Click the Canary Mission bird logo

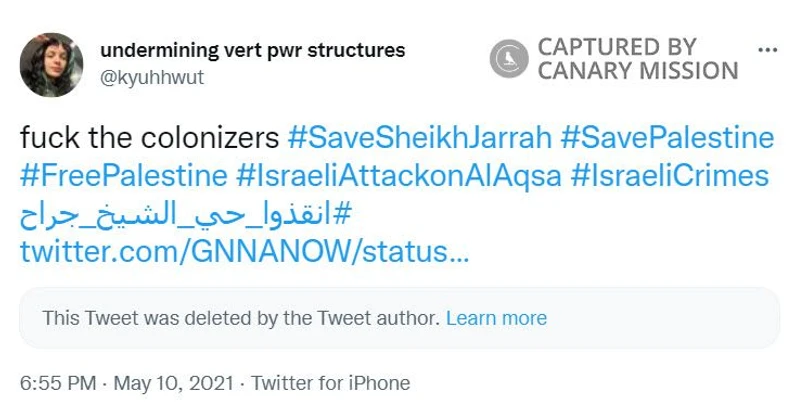[508, 59]
